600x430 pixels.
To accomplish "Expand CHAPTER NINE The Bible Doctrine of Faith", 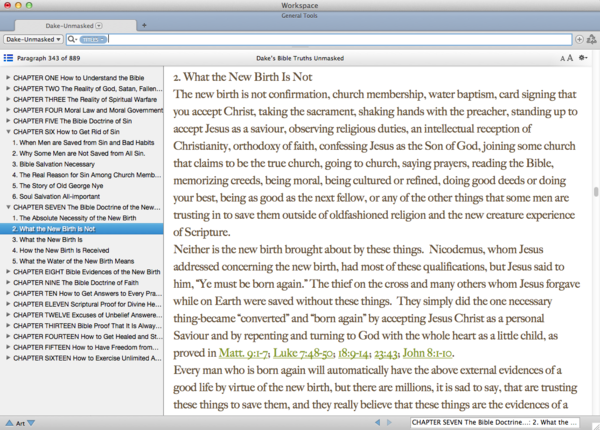I will (8, 282).
